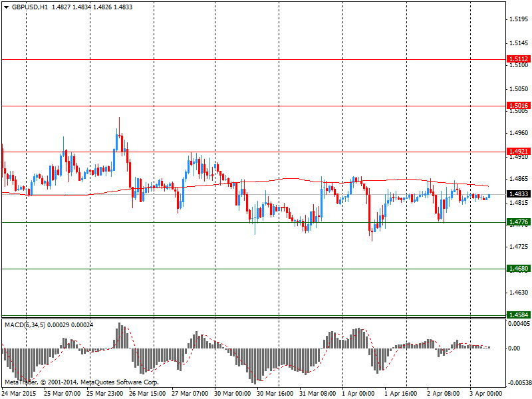Click the current price 1.4833 label

[x=519, y=194]
